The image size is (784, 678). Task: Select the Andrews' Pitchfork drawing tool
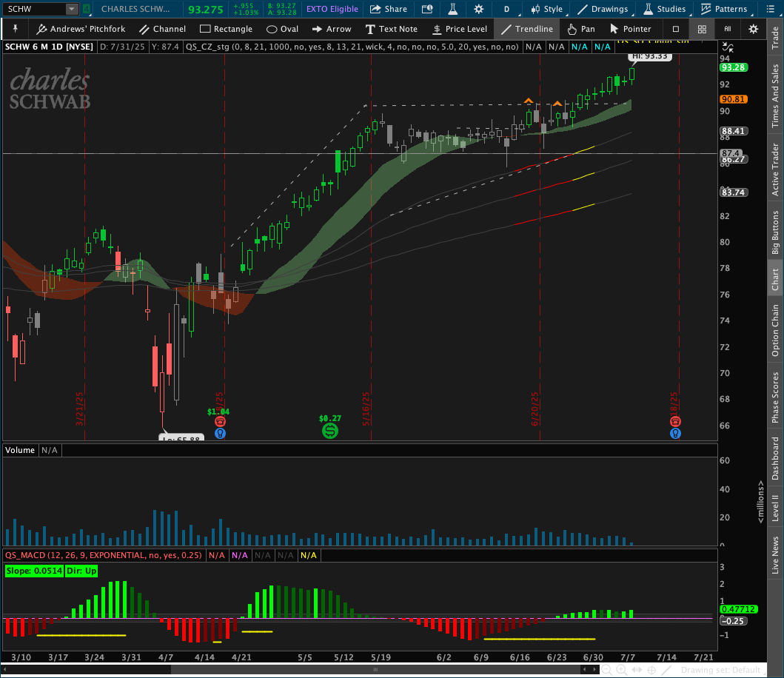pyautogui.click(x=81, y=29)
